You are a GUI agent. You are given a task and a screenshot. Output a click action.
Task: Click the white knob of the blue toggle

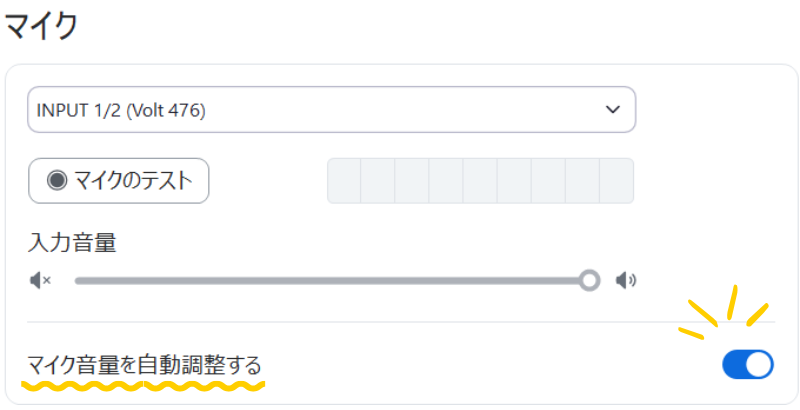click(759, 364)
